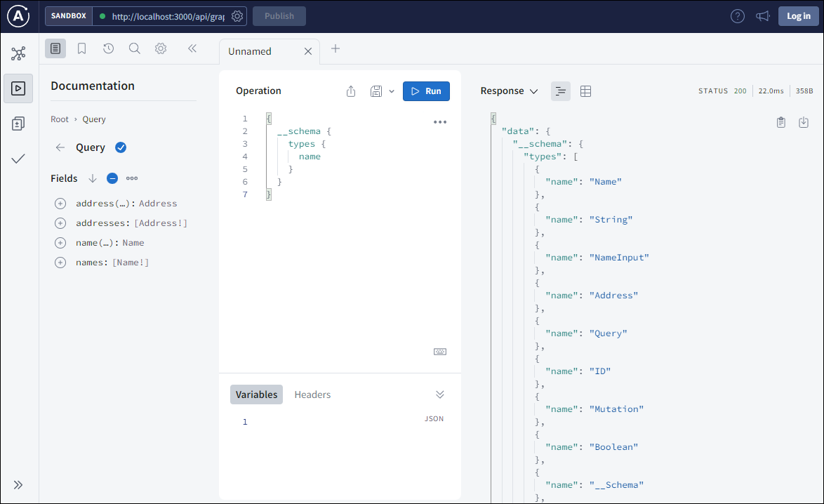Click the SANDBOX label
824x504 pixels.
pos(68,16)
